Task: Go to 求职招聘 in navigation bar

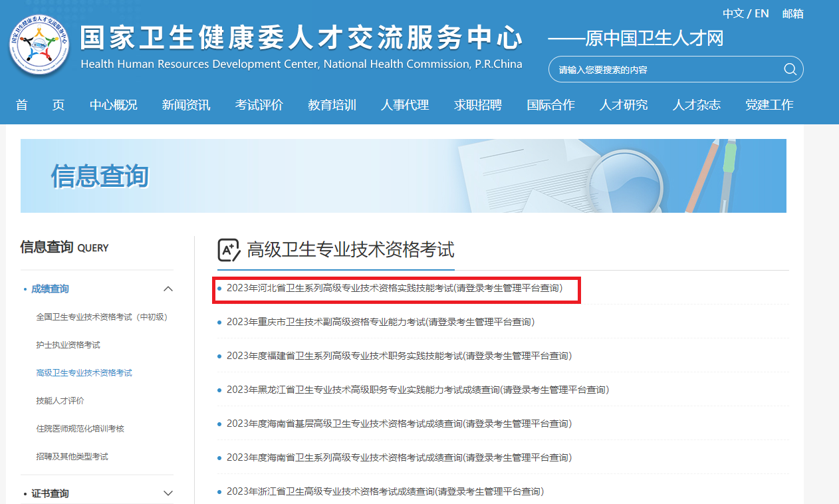Action: 477,104
